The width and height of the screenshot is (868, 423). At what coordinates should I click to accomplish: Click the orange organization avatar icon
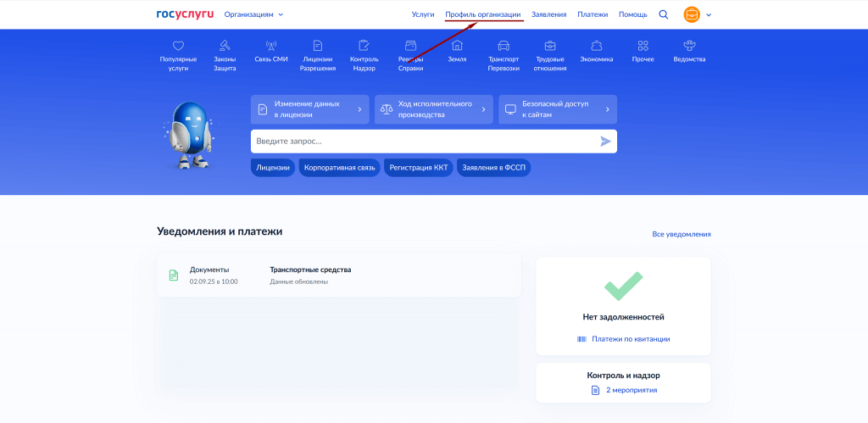tap(692, 14)
